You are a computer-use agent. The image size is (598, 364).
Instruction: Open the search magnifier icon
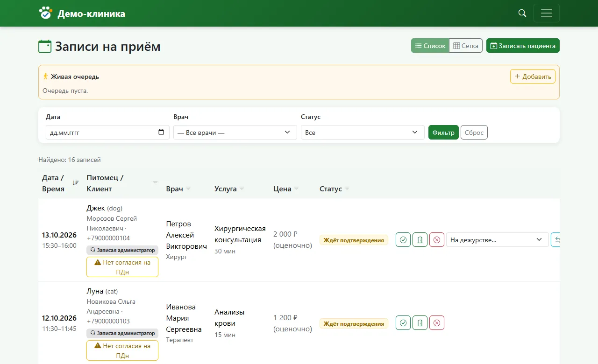pos(522,13)
